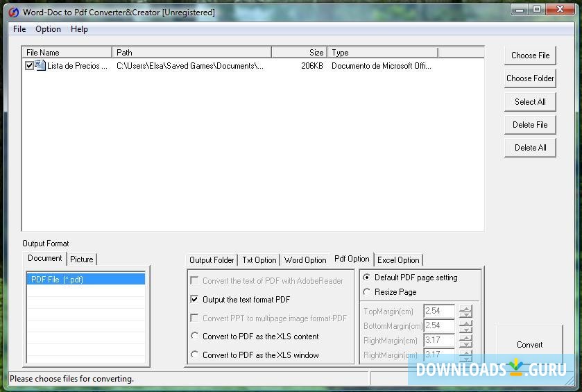
Task: Enable Convert the text of PDF with AdobeReader
Action: [x=194, y=280]
